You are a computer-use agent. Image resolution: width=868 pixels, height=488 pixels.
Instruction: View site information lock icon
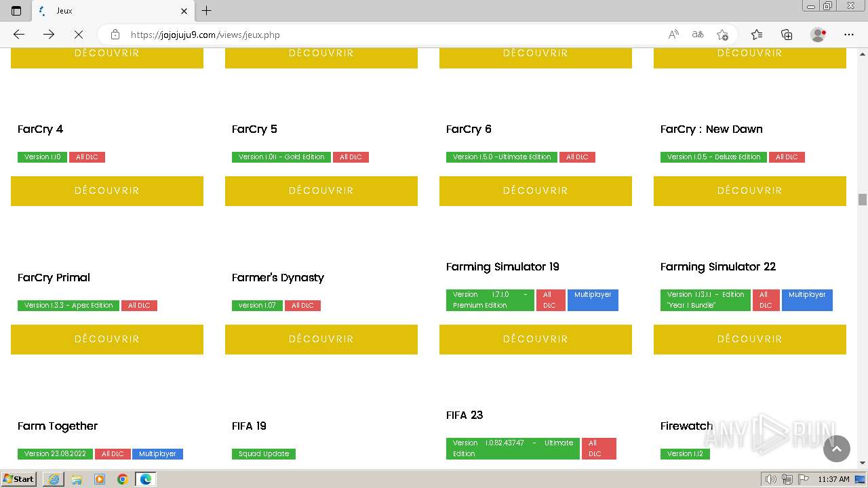point(115,35)
